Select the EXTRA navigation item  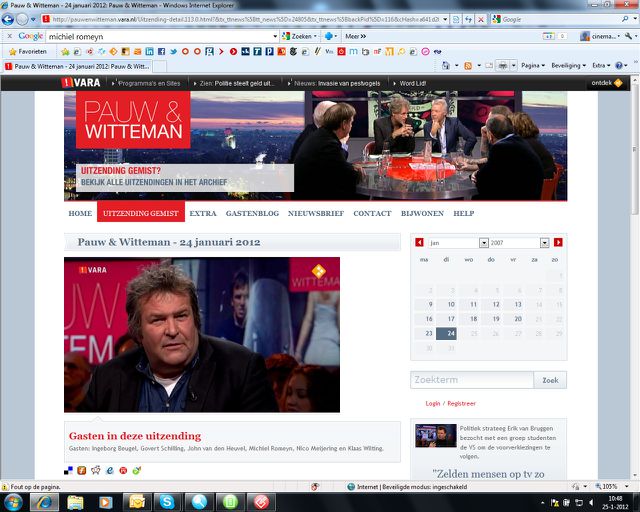tap(203, 213)
